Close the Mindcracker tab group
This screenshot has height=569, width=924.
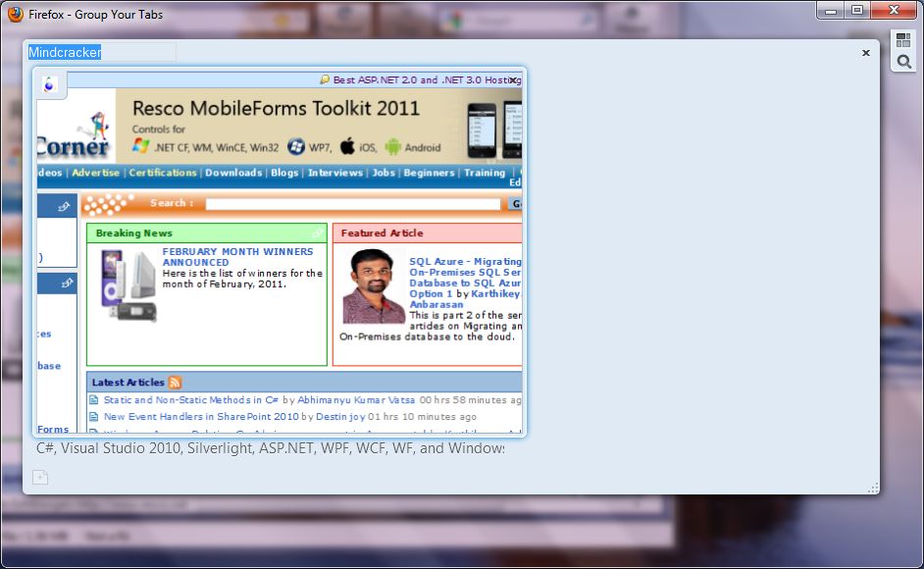pyautogui.click(x=866, y=52)
